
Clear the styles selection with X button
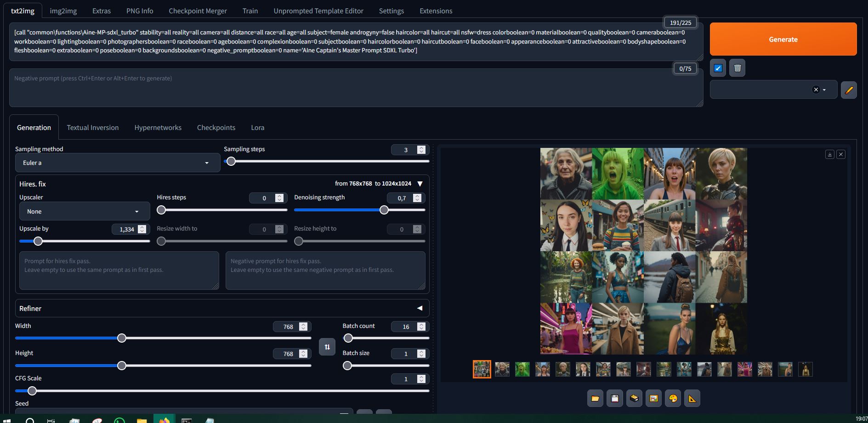tap(816, 90)
